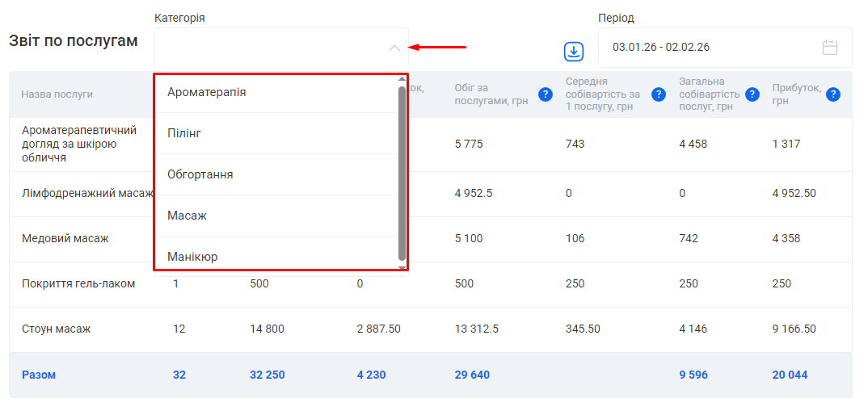868x415 pixels.
Task: Click help icon beside Середня собівартість column
Action: tap(659, 94)
